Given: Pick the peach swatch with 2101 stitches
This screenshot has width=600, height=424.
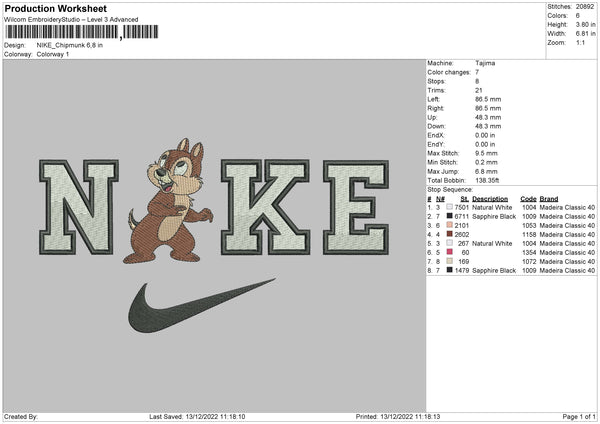Looking at the screenshot, I should point(450,225).
